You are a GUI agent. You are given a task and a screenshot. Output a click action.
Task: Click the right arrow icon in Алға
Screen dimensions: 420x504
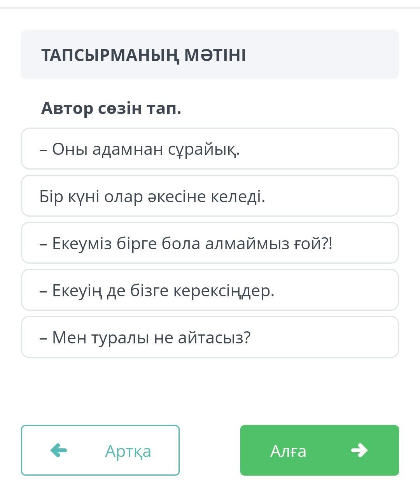click(359, 450)
